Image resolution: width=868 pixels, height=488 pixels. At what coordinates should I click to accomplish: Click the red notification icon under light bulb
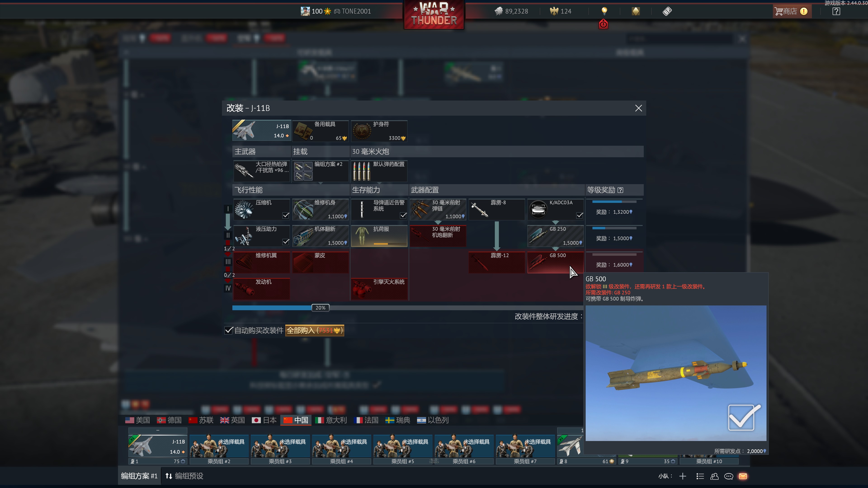(x=604, y=24)
